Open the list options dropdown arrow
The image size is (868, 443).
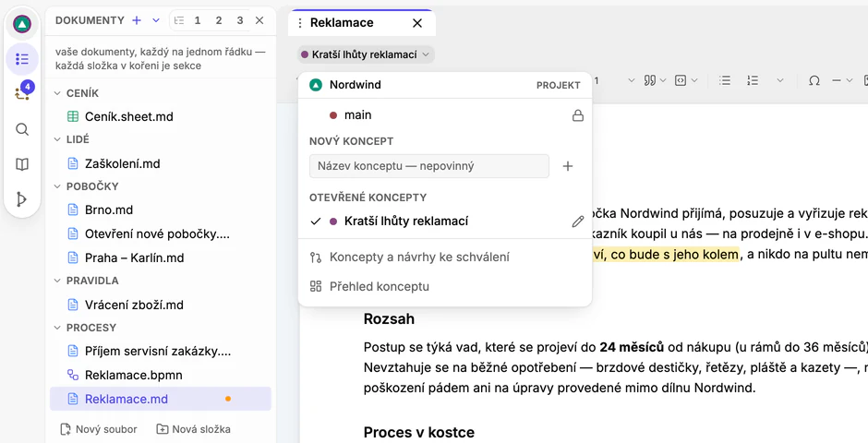(780, 80)
